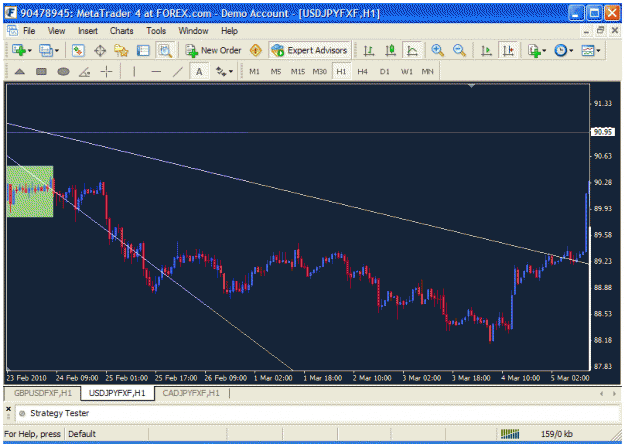Select the vertical line tool

click(134, 72)
